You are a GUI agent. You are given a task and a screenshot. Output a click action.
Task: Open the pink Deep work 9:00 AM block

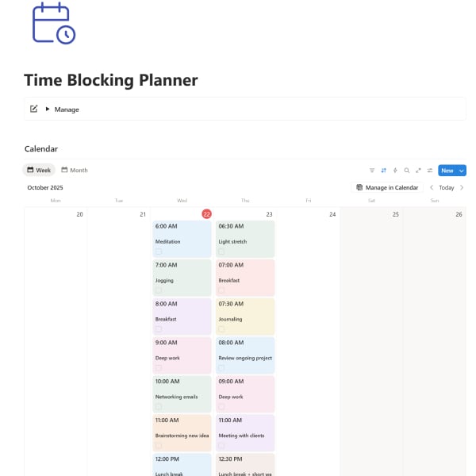tap(182, 355)
